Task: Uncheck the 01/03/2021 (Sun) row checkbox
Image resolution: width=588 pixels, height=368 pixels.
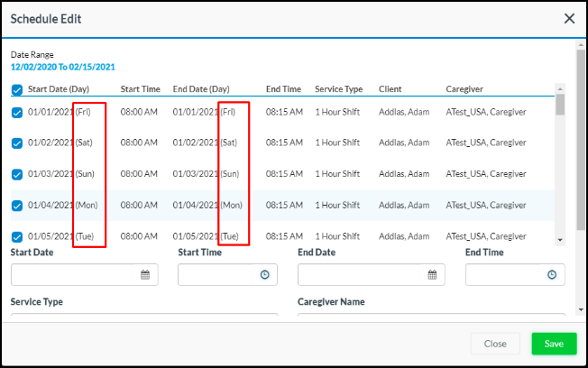Action: [18, 174]
